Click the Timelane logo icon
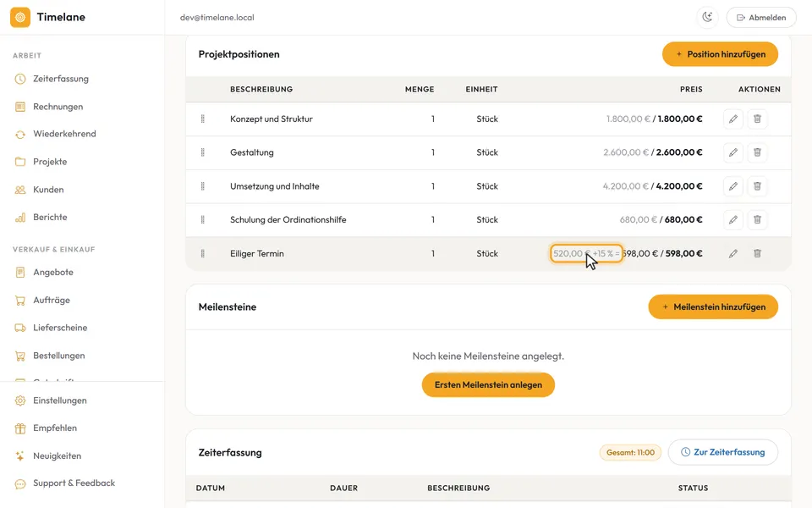 (x=20, y=17)
